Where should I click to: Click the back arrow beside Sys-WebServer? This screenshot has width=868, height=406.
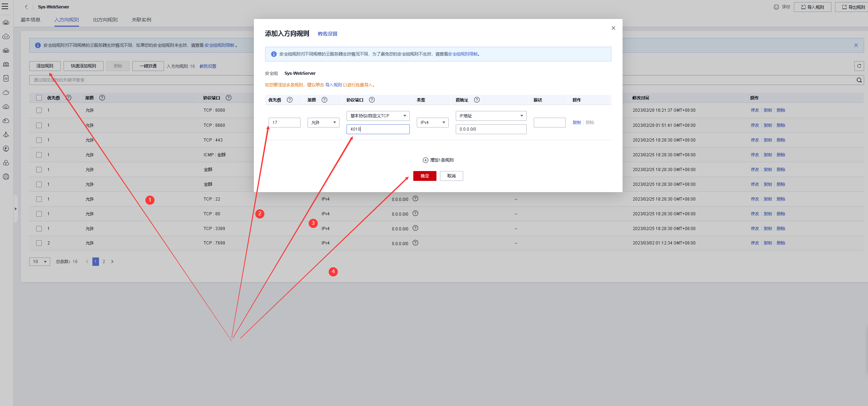26,7
